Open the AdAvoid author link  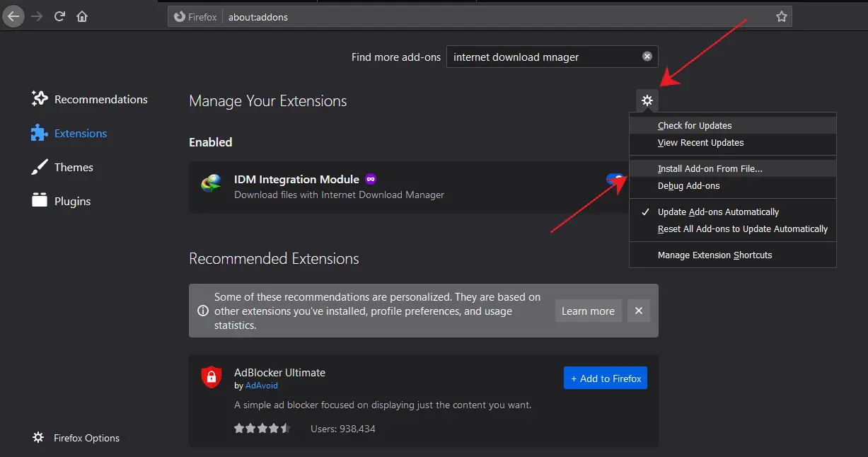[262, 386]
